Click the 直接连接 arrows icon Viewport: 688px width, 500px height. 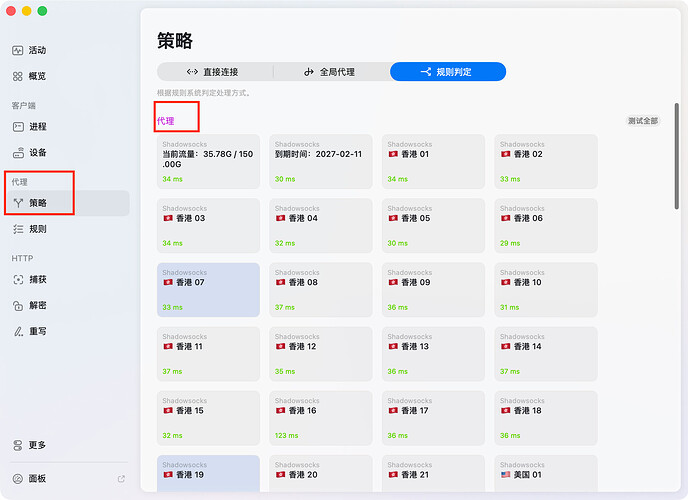click(x=192, y=71)
